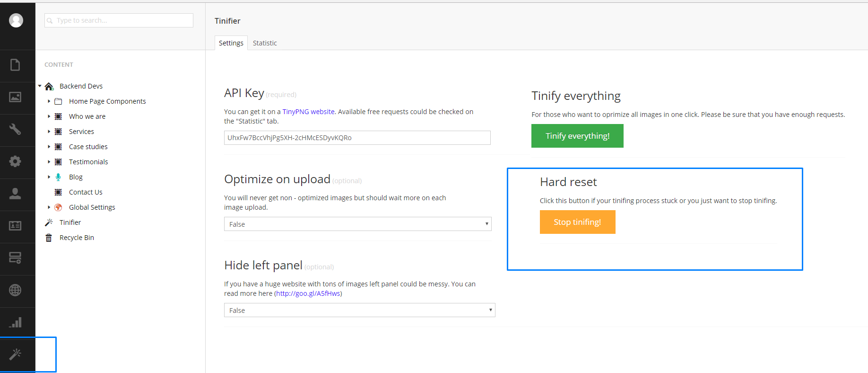Open the Members ID card icon
Screen dimensions: 868x373
click(15, 226)
